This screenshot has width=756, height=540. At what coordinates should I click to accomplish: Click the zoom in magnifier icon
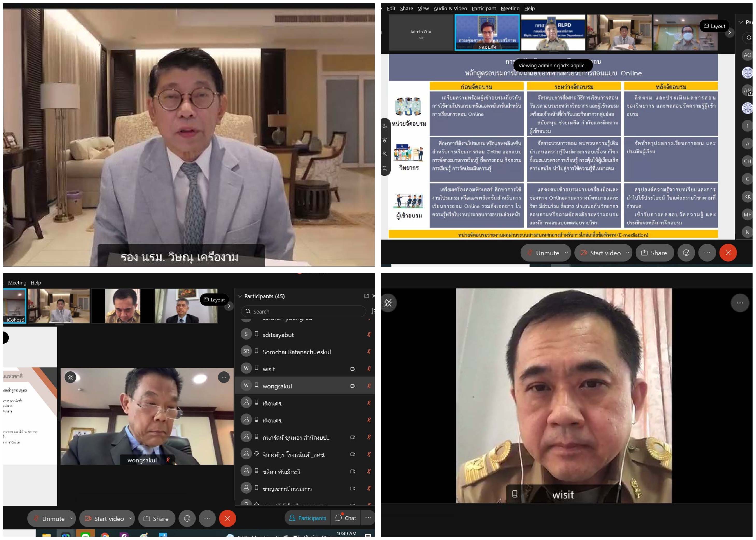[385, 154]
